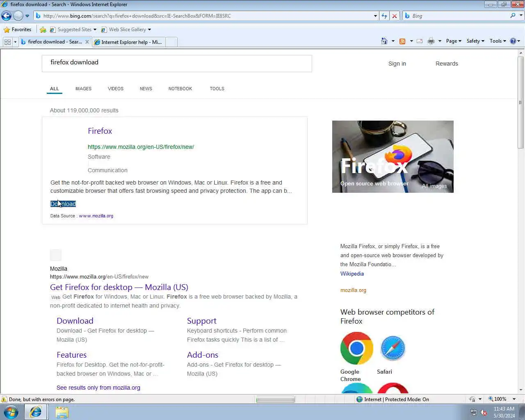Open the Wikipedia link

coord(352,274)
